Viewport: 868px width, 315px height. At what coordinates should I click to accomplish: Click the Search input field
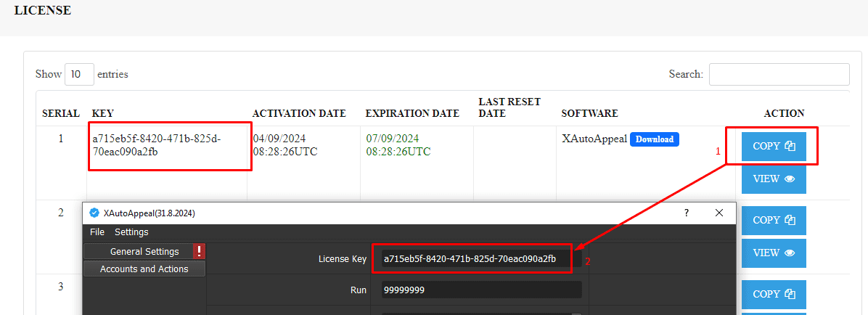click(x=779, y=74)
